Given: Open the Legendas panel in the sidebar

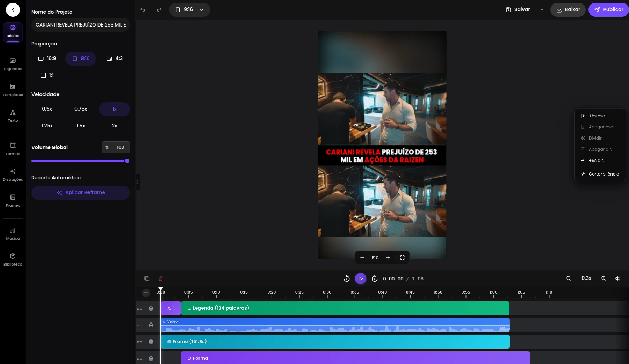Looking at the screenshot, I should tap(13, 64).
